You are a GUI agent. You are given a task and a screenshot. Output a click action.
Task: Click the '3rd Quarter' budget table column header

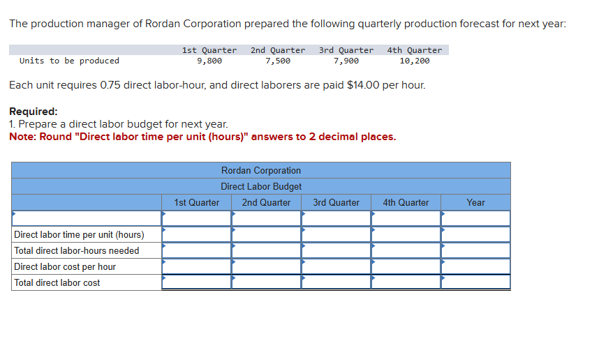tap(337, 203)
